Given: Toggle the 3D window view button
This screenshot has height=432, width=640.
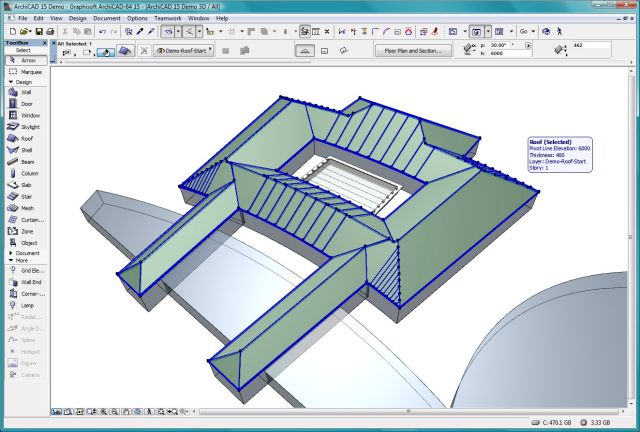Looking at the screenshot, I should [476, 31].
